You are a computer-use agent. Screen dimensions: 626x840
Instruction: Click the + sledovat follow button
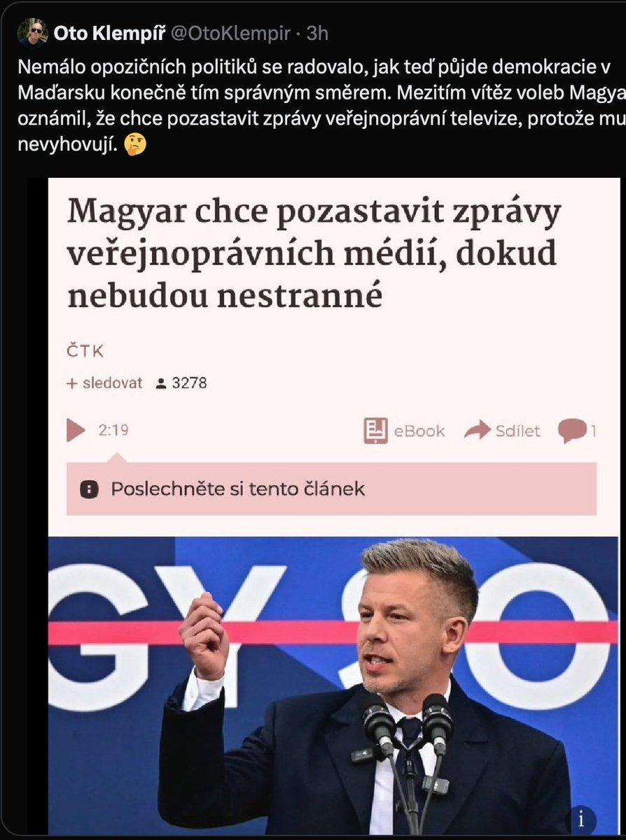104,383
